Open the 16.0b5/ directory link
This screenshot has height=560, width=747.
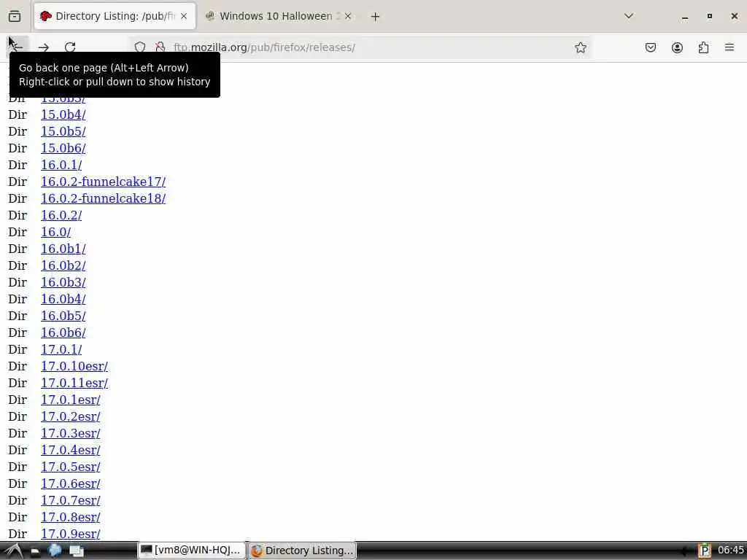[x=63, y=316]
